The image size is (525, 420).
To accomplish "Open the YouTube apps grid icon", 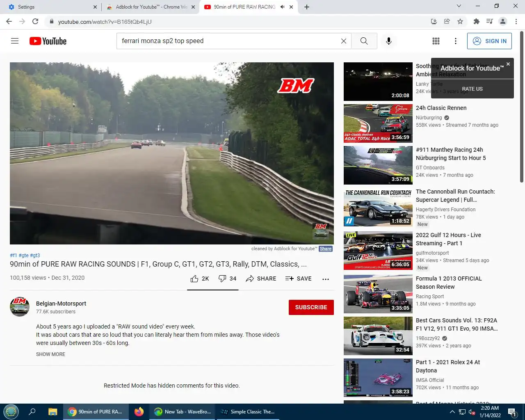I will [436, 41].
